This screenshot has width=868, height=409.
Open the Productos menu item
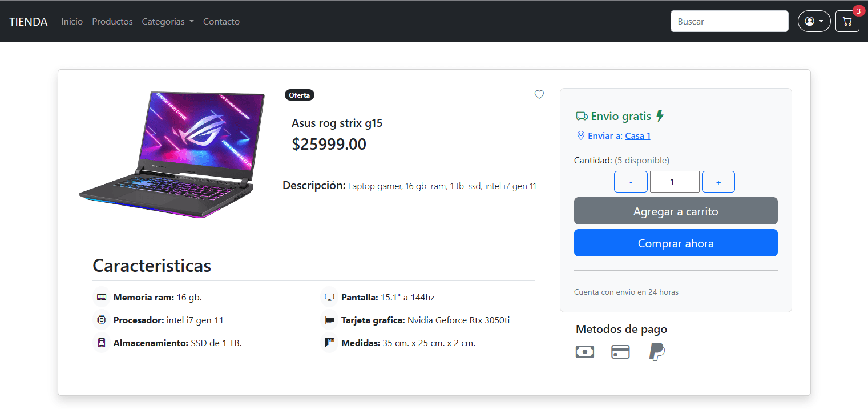pyautogui.click(x=112, y=22)
